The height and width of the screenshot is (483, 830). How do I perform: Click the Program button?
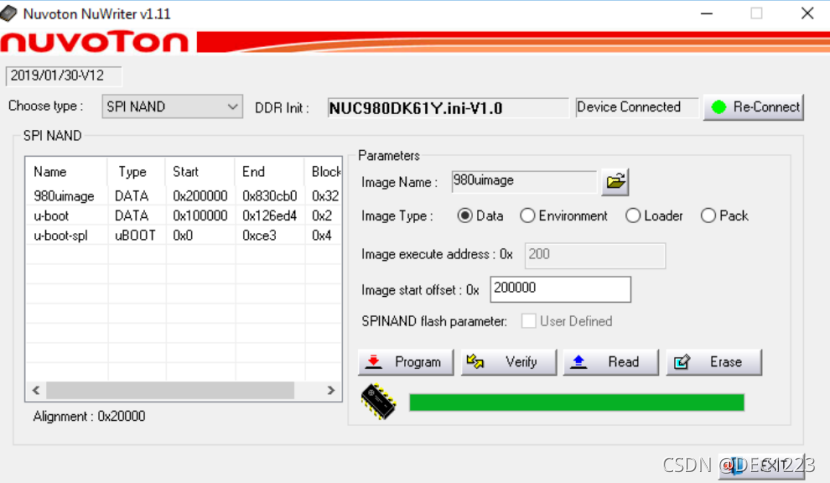pyautogui.click(x=405, y=362)
